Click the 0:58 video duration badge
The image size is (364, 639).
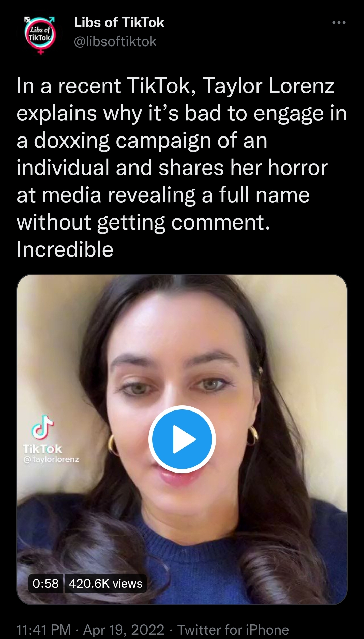(45, 583)
